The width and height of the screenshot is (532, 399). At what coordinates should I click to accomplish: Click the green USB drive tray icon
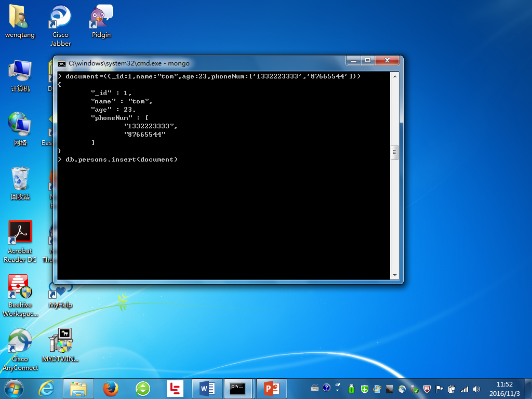click(352, 389)
